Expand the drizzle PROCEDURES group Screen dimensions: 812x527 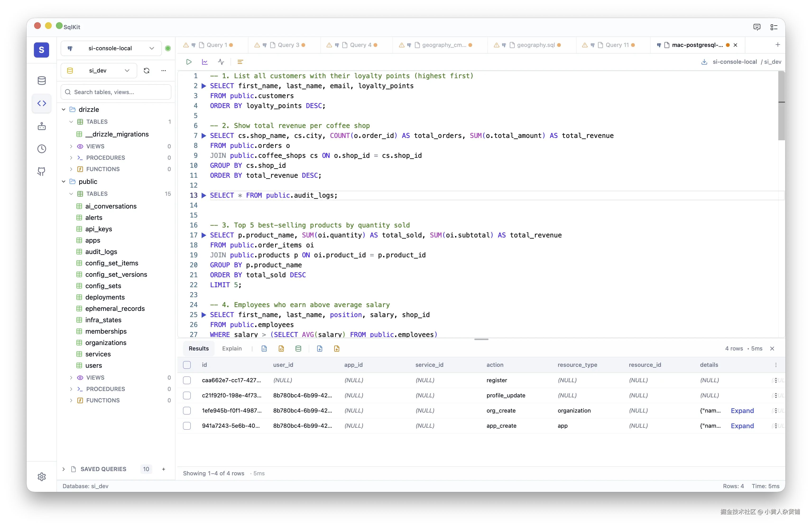(x=71, y=158)
